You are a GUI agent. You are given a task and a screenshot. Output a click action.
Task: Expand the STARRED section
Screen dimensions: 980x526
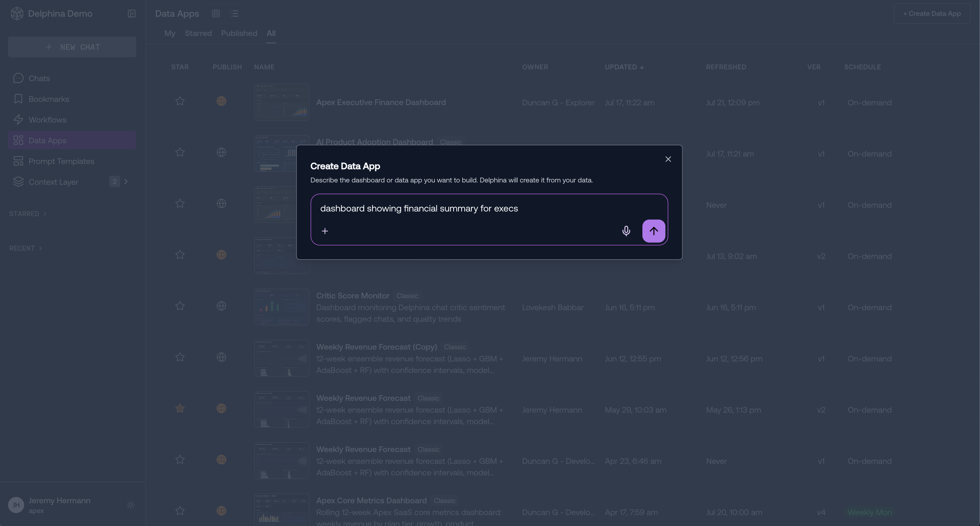pos(28,214)
